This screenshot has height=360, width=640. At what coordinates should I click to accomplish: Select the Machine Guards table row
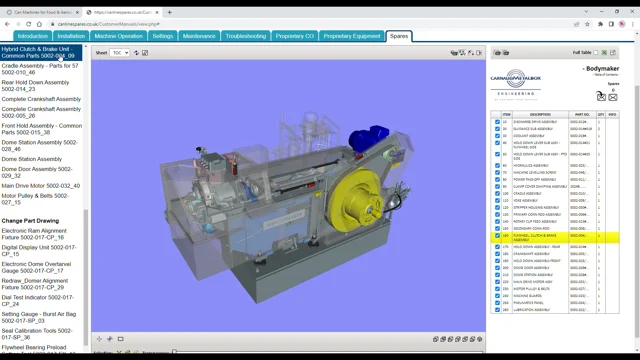pyautogui.click(x=555, y=296)
